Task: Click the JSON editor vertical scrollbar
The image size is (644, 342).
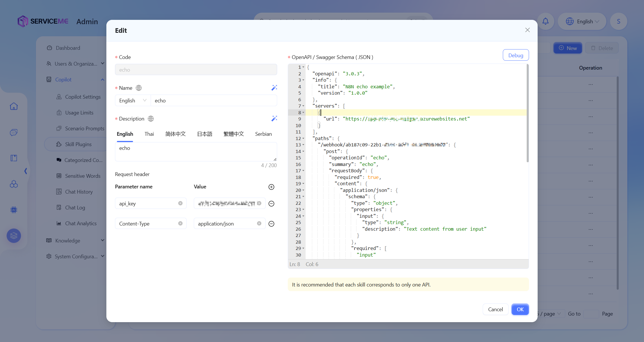Action: coord(527,114)
